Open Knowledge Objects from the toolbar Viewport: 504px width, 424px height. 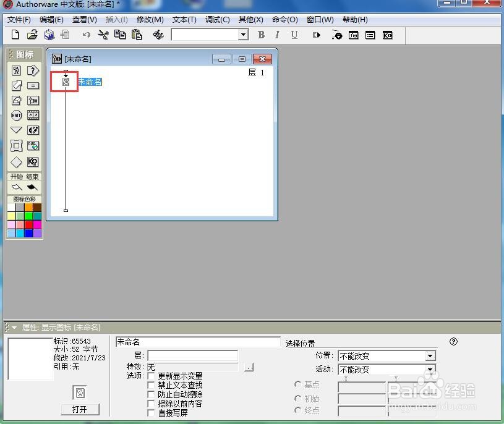(x=387, y=35)
